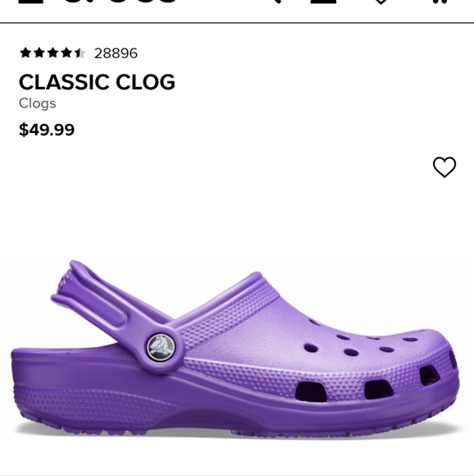Viewport: 474px width, 476px height.
Task: Open the purple clog product image
Action: pos(236,349)
